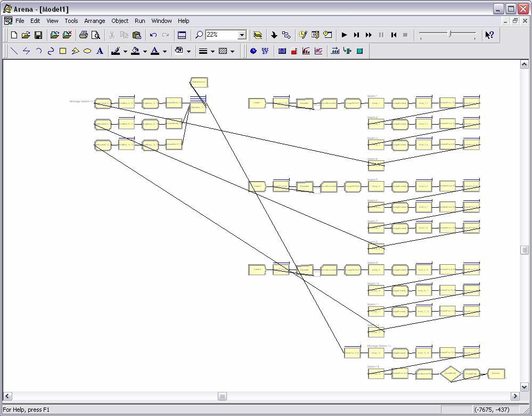The width and height of the screenshot is (532, 416).
Task: Select the Line drawing tool
Action: (14, 51)
